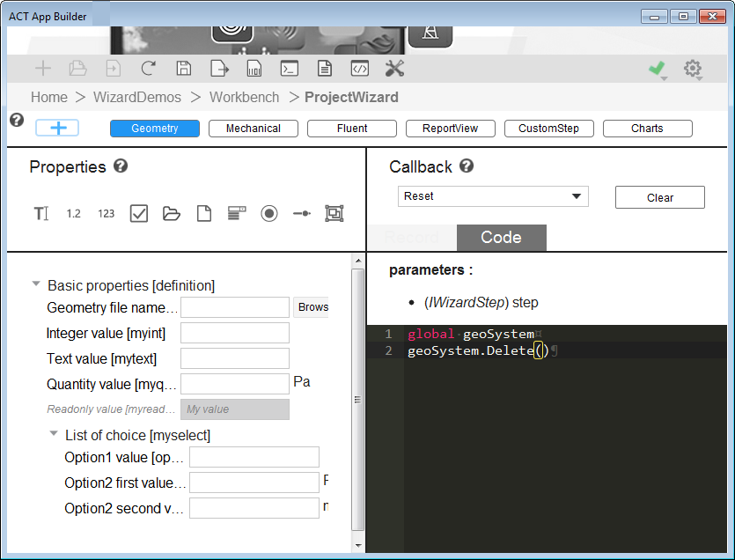Add a file open folder property

pyautogui.click(x=171, y=213)
